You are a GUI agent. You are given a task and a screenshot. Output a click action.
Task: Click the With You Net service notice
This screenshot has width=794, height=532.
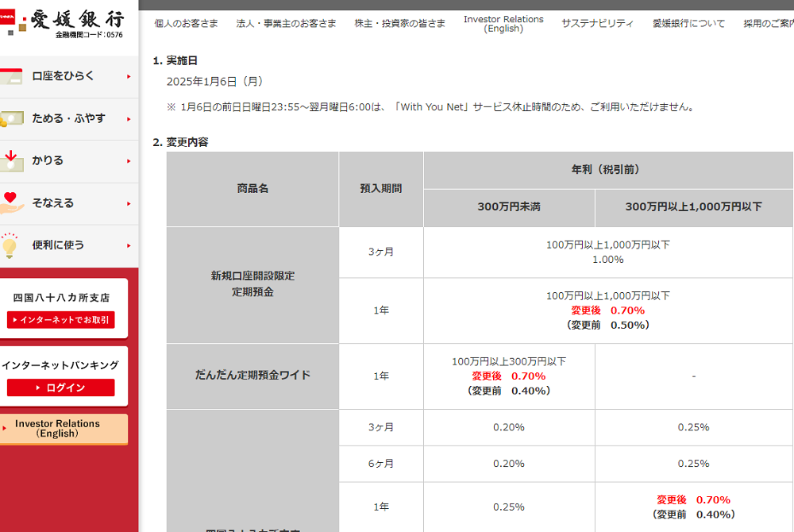coord(431,107)
